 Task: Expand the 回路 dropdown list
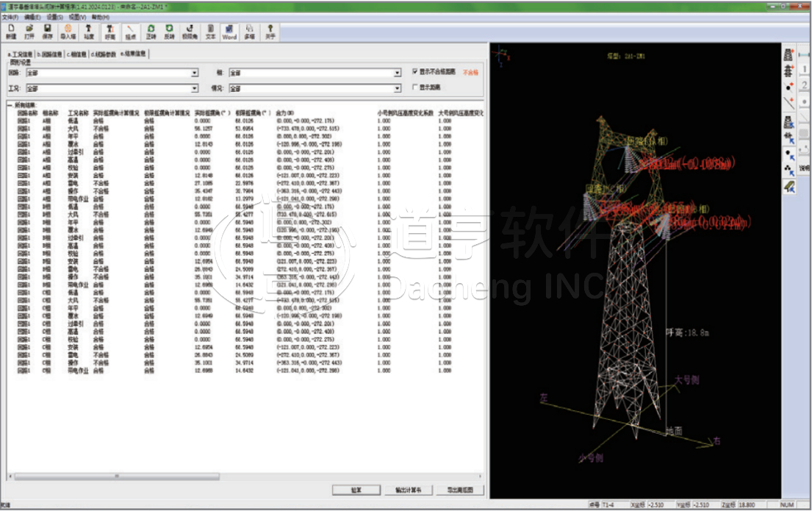point(195,73)
